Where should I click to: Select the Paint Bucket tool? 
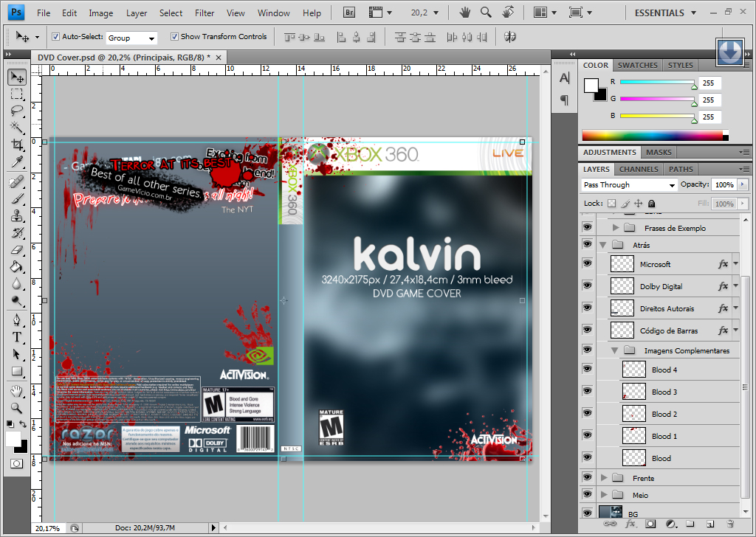click(17, 267)
